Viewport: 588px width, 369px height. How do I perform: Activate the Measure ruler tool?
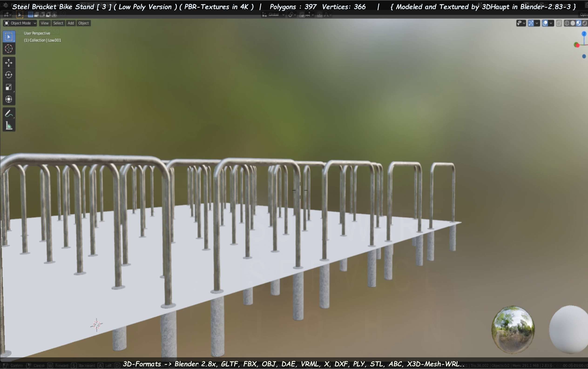[x=9, y=126]
